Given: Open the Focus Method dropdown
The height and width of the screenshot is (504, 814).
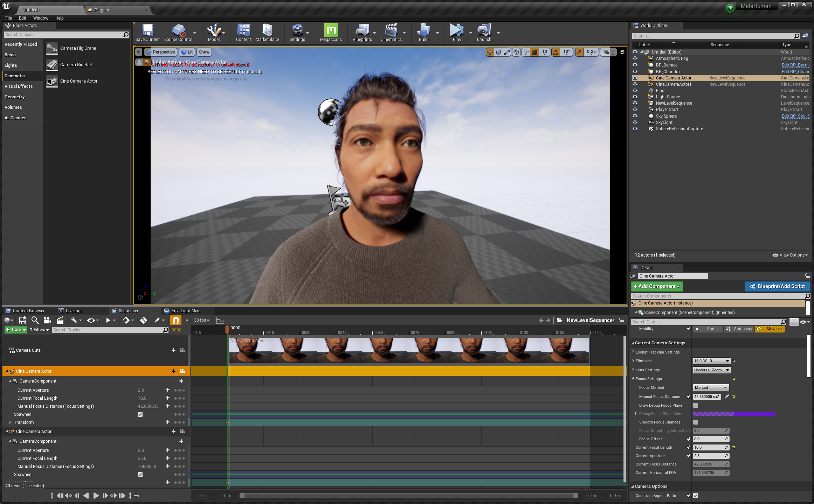Looking at the screenshot, I should point(711,387).
